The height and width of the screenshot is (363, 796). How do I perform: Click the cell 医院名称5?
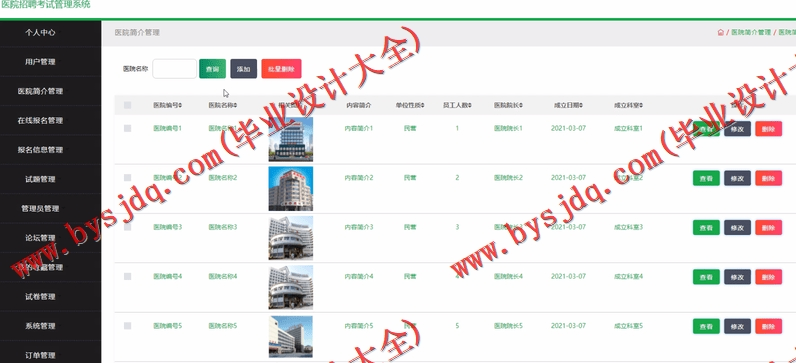[222, 325]
